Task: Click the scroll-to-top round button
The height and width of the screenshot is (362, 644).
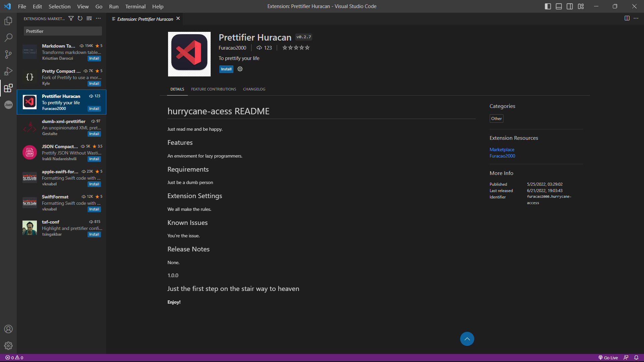Action: [467, 339]
